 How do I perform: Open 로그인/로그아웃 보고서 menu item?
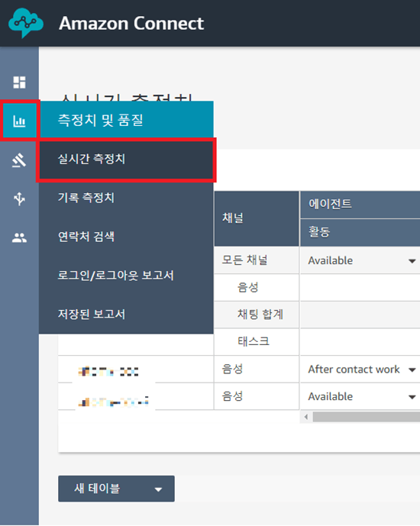(126, 276)
